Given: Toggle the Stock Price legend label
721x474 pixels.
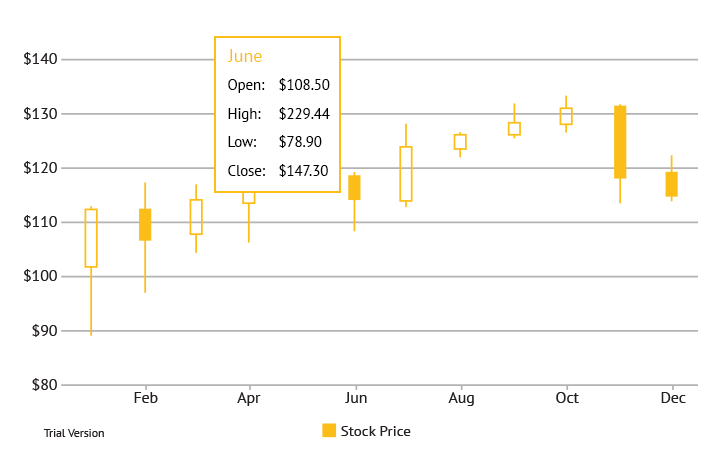Looking at the screenshot, I should tap(375, 431).
